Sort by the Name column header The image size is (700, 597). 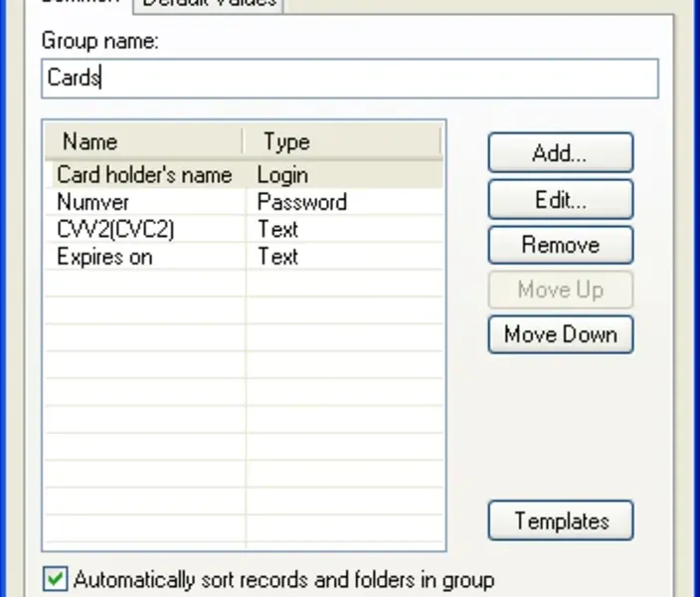(144, 141)
